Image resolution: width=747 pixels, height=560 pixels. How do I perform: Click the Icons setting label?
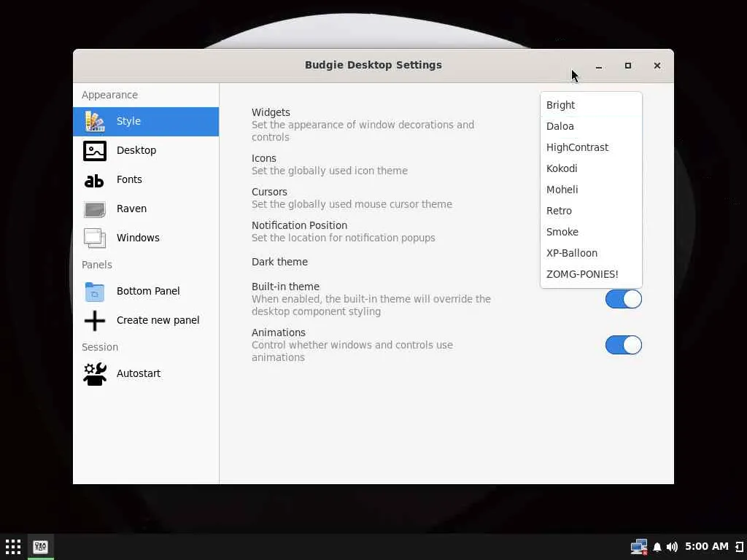tap(264, 158)
